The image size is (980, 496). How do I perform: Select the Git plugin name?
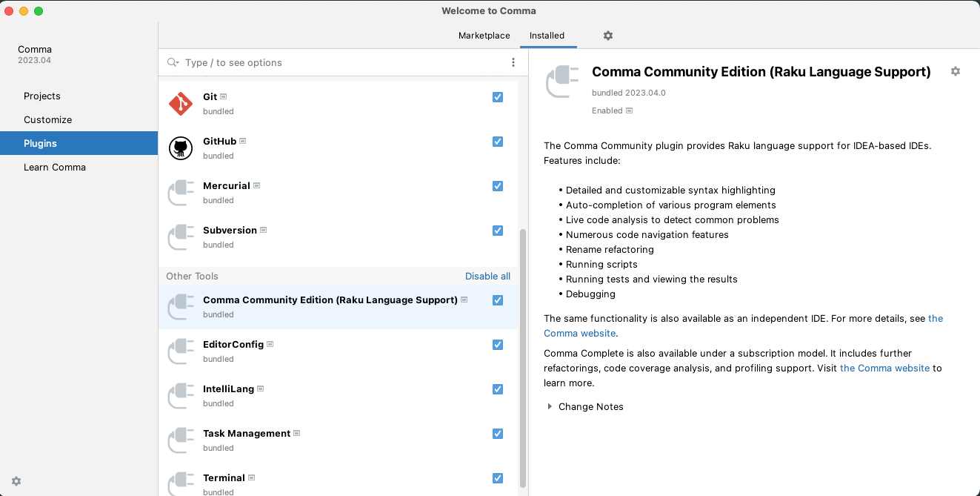pos(210,97)
